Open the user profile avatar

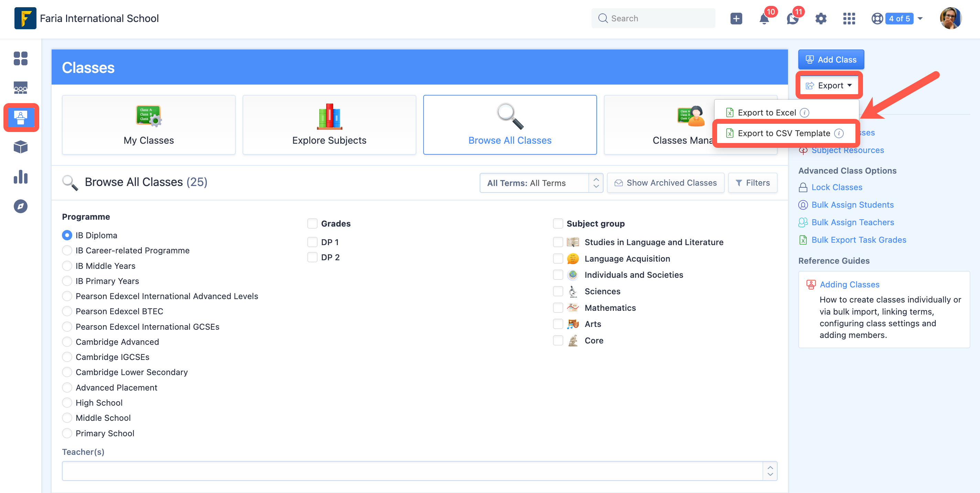[x=951, y=18]
